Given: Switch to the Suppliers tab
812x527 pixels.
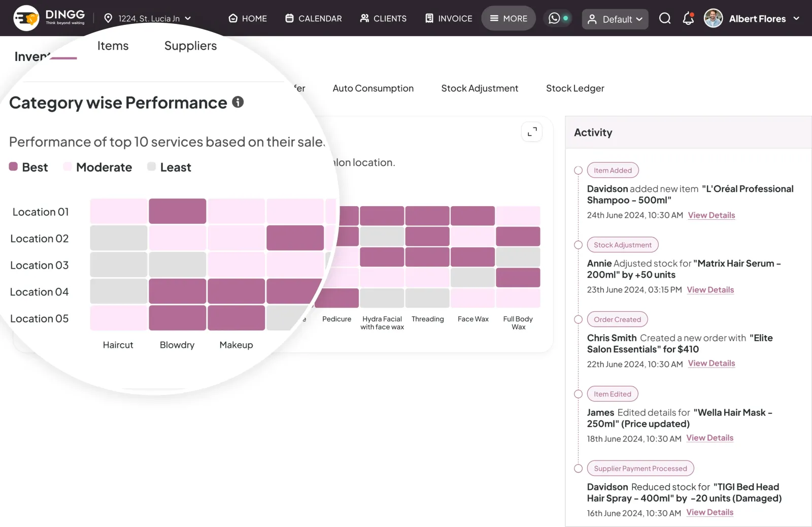Looking at the screenshot, I should tap(190, 46).
